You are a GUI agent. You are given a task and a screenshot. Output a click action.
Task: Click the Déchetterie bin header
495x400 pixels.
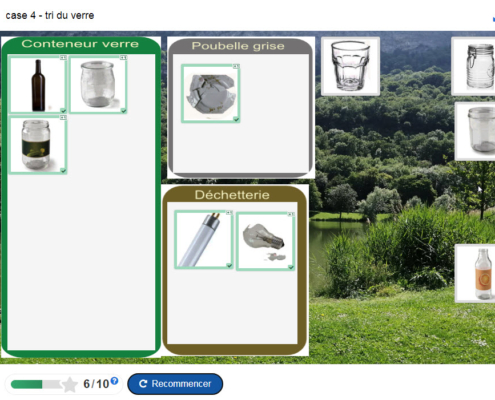coord(232,195)
